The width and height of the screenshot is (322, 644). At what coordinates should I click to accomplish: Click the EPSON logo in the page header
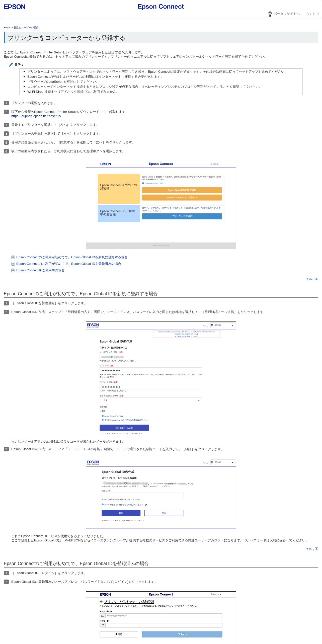tap(15, 7)
